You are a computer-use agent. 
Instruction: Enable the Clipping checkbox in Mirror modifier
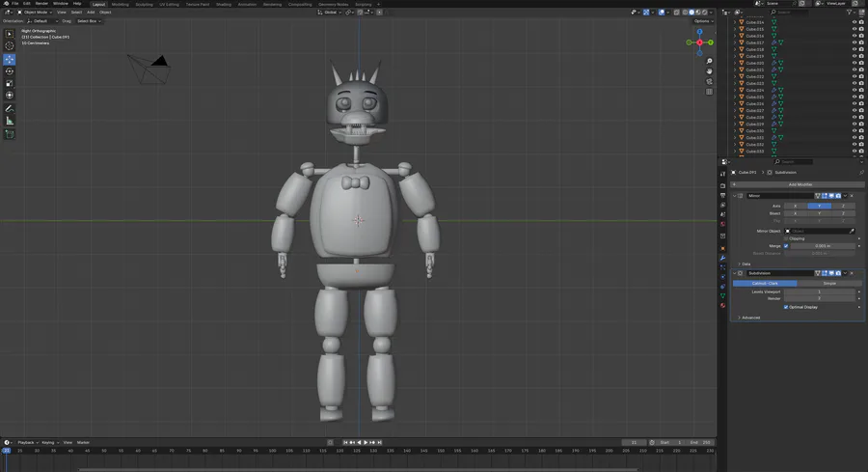(x=786, y=238)
